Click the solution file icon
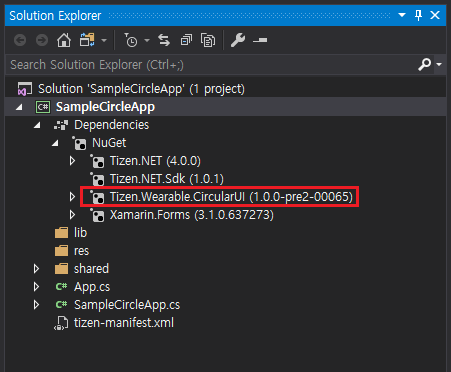Screen dimensions: 451x372 (x=25, y=89)
